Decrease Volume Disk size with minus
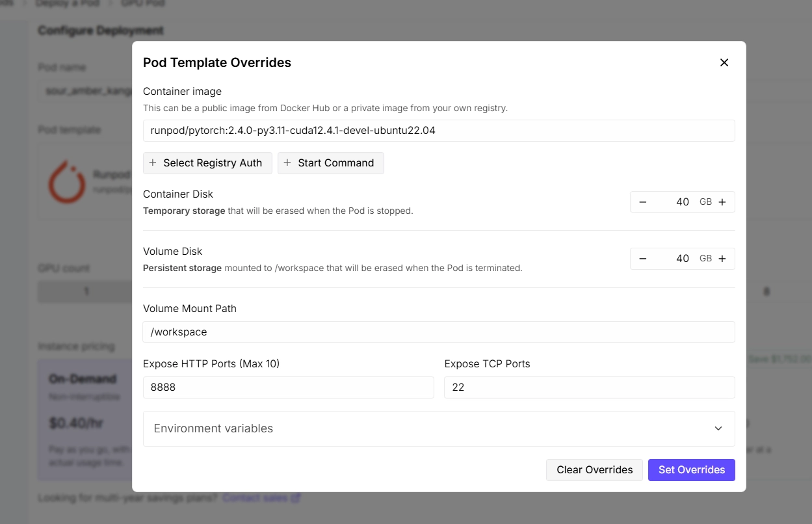This screenshot has height=524, width=812. point(643,259)
